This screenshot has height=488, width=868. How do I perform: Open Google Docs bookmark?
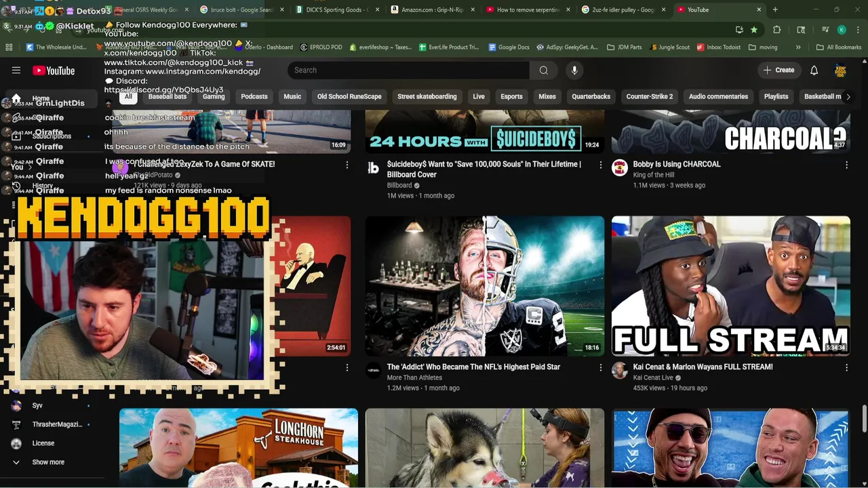508,47
